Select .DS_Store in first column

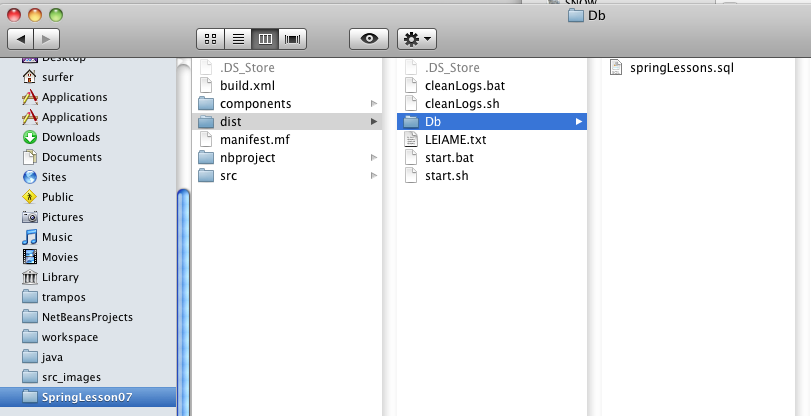[287, 68]
